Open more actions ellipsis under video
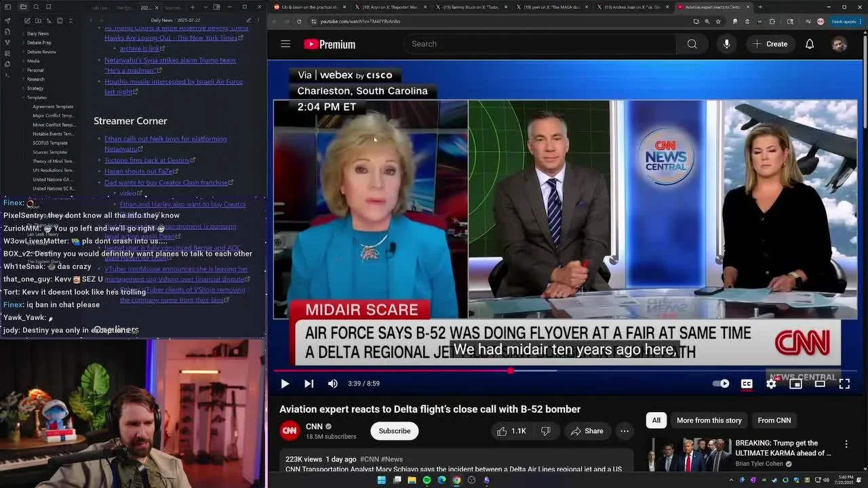This screenshot has height=488, width=868. 625,431
